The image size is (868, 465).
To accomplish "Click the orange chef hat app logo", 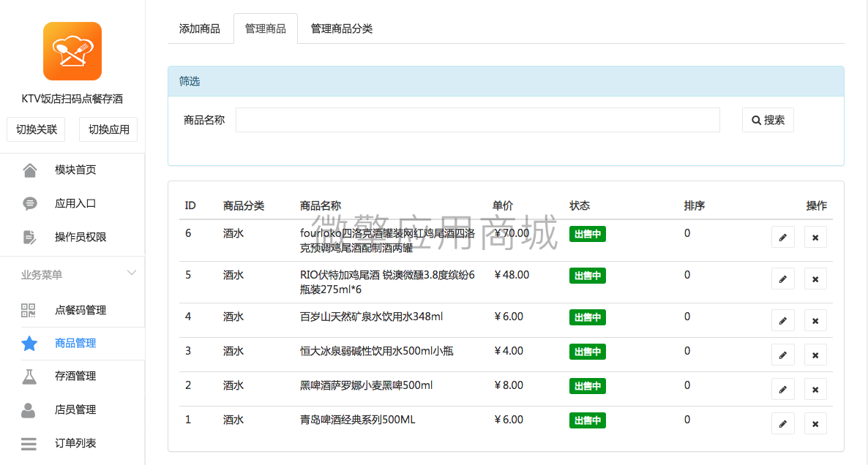I will (72, 51).
